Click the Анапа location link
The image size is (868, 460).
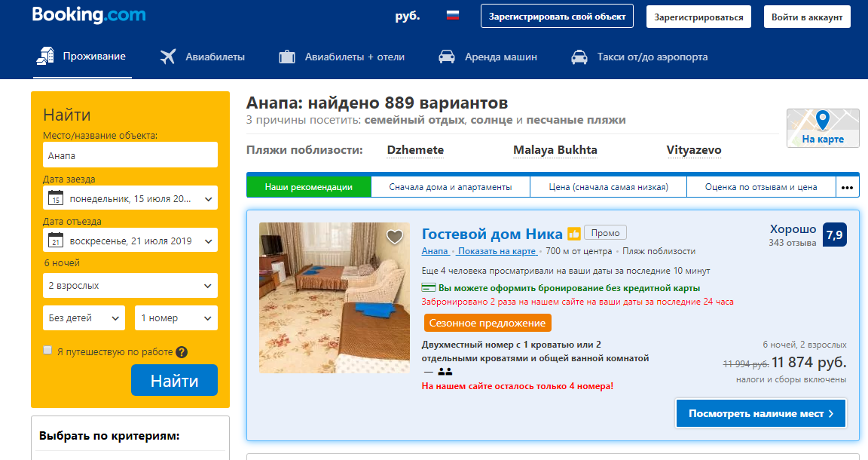[435, 251]
